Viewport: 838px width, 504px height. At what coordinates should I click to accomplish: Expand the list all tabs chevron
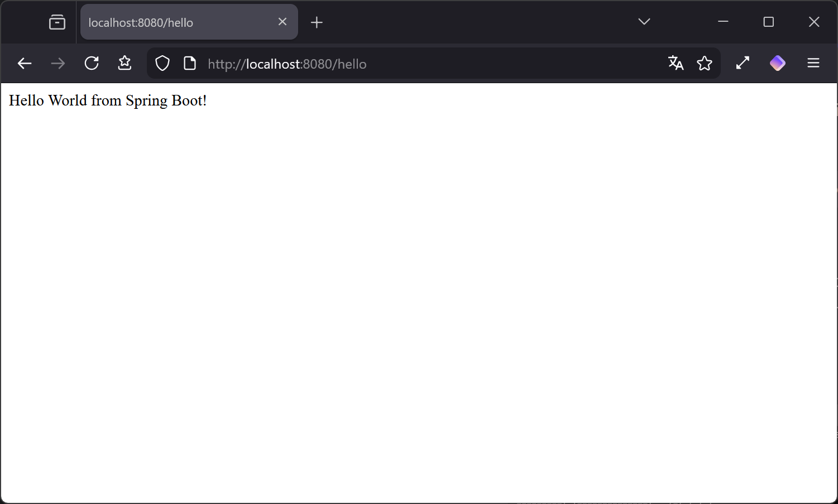pyautogui.click(x=644, y=22)
